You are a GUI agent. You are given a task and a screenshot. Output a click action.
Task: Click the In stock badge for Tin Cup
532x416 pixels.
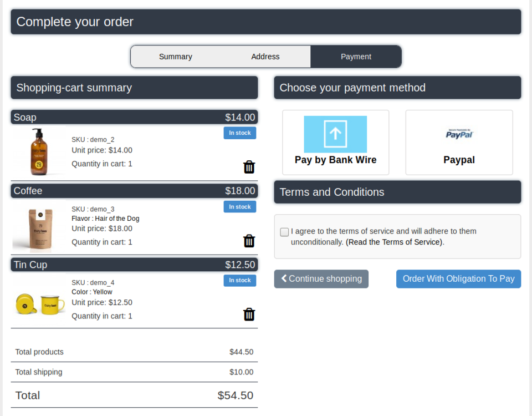[239, 280]
